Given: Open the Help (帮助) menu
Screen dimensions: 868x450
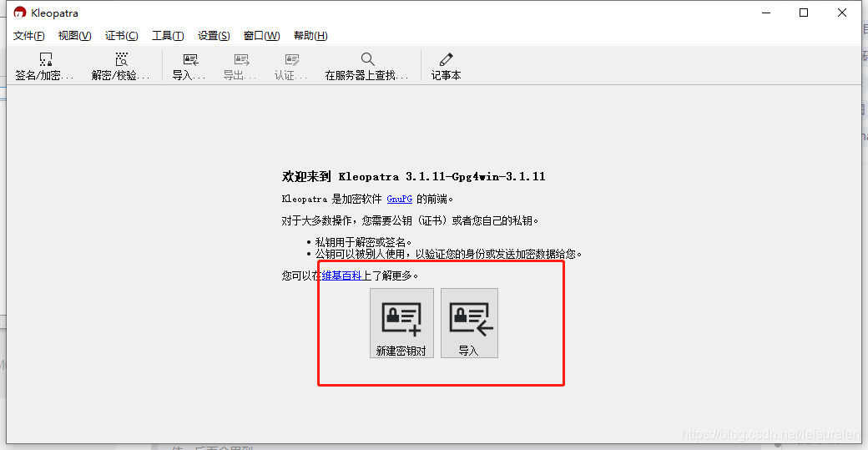Looking at the screenshot, I should [x=310, y=35].
